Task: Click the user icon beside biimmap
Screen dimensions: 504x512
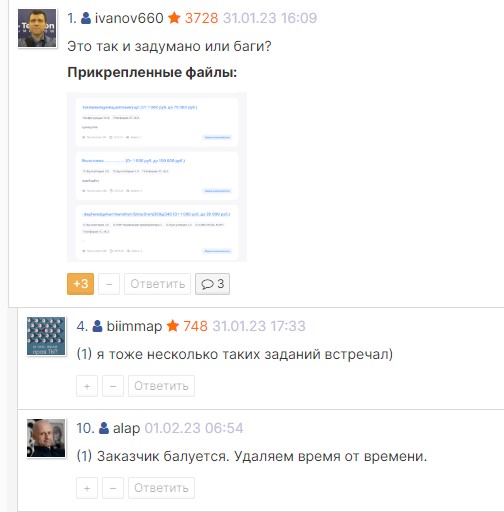Action: [97, 326]
